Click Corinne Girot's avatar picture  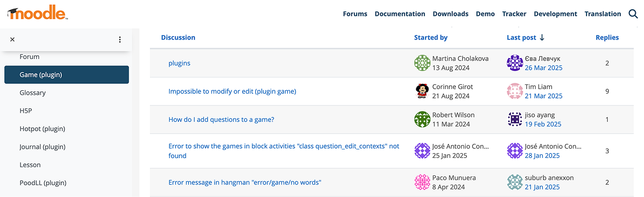pos(422,91)
